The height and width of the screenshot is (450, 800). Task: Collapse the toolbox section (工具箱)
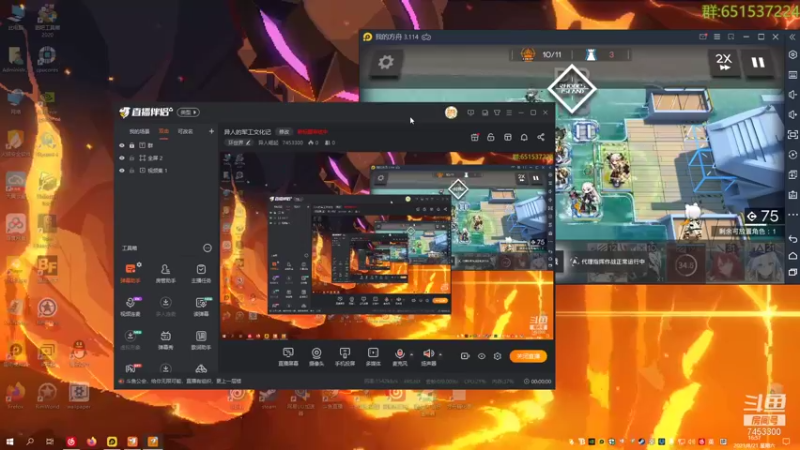[207, 248]
